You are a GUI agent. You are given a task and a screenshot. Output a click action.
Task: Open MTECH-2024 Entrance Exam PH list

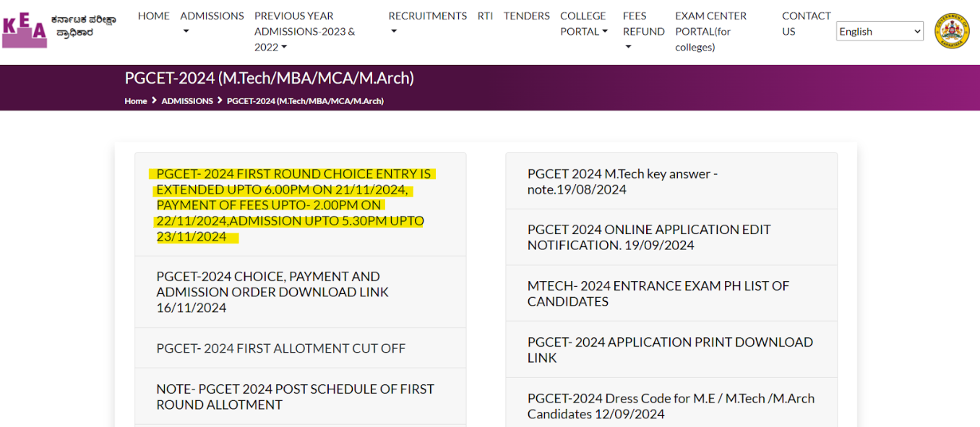pyautogui.click(x=658, y=293)
